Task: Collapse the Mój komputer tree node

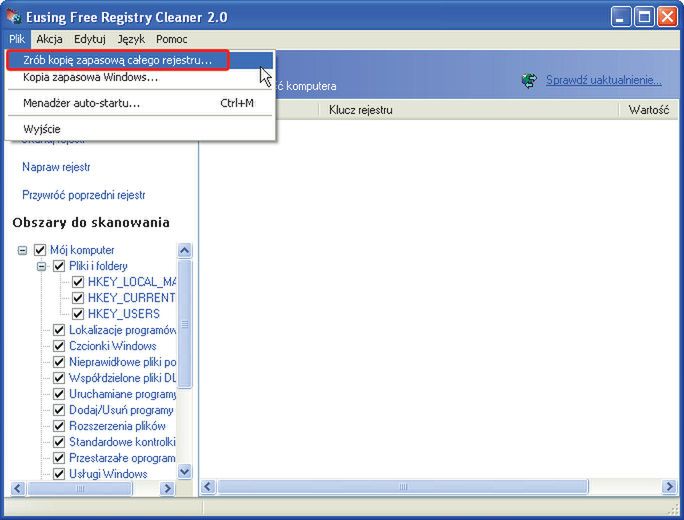Action: (x=22, y=250)
